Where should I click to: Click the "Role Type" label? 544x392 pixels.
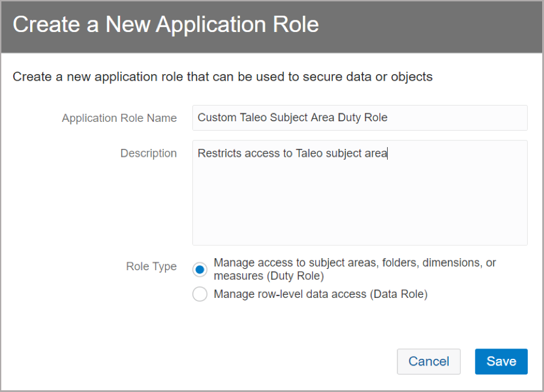pyautogui.click(x=151, y=267)
